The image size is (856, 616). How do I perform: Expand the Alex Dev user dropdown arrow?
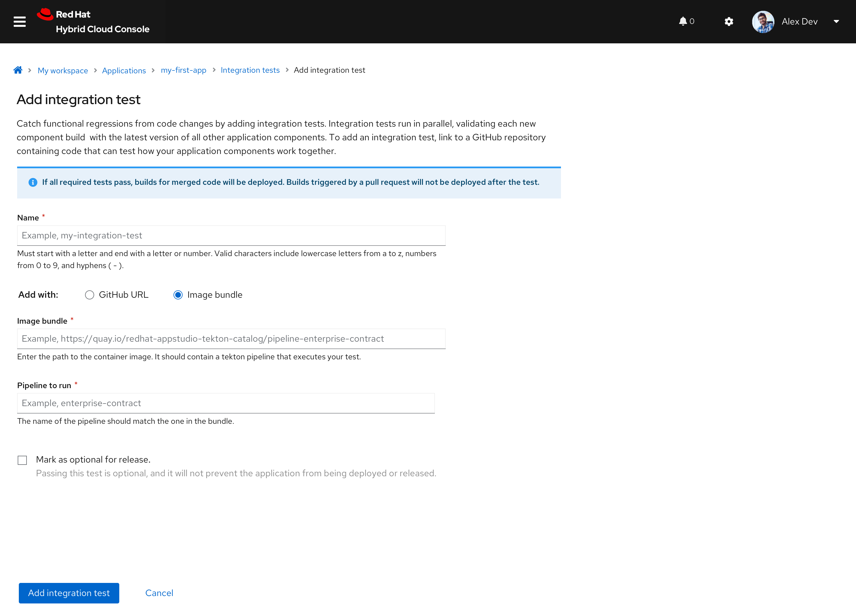tap(836, 21)
